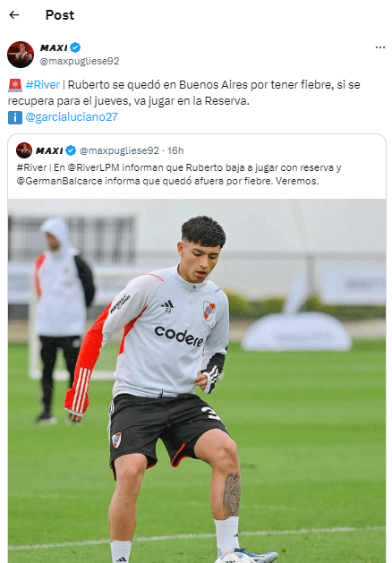Image resolution: width=392 pixels, height=563 pixels.
Task: Open MAXI's round profile avatar
Action: point(21,55)
